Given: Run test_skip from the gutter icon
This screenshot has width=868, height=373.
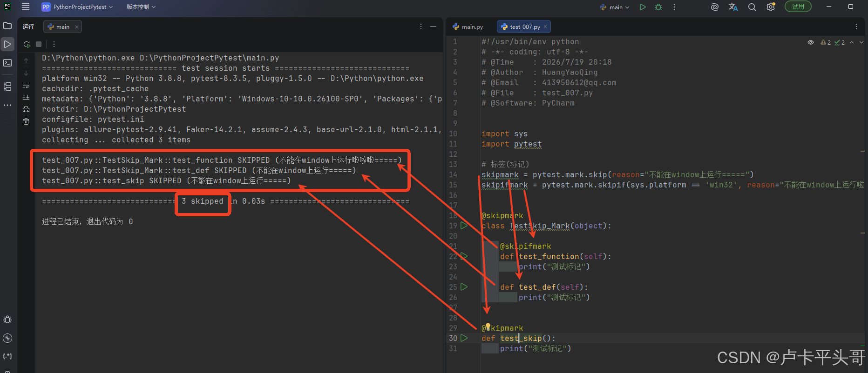Looking at the screenshot, I should tap(464, 338).
